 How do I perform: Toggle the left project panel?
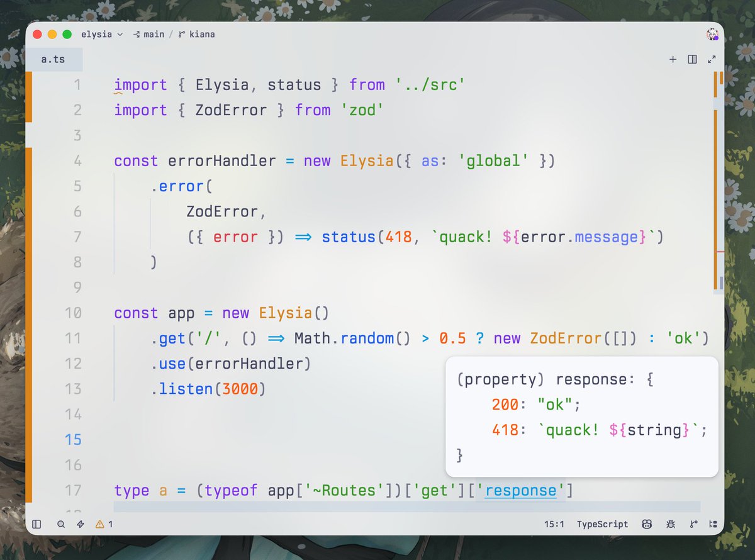36,524
